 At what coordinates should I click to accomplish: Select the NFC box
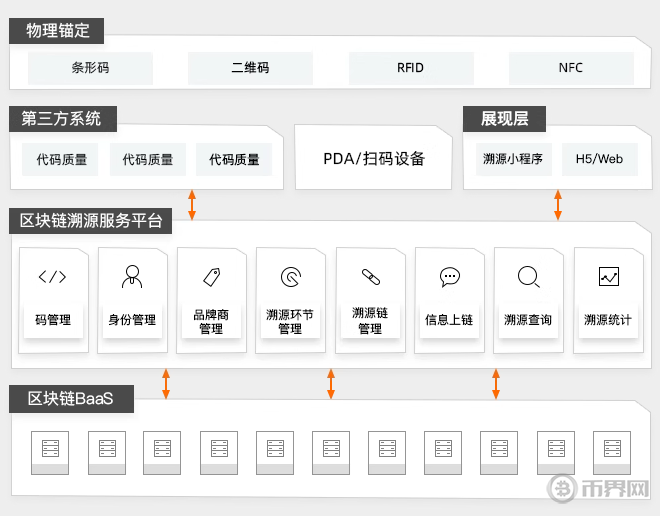[x=571, y=68]
